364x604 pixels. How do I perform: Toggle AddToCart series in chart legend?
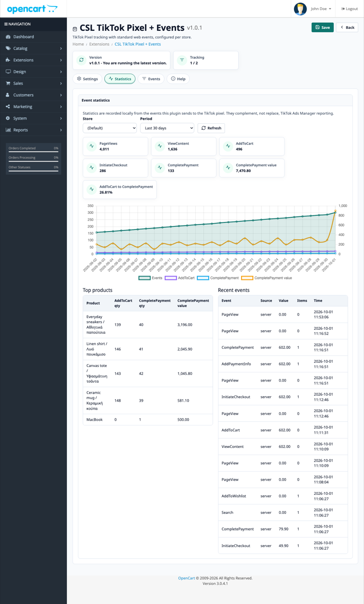tap(180, 278)
